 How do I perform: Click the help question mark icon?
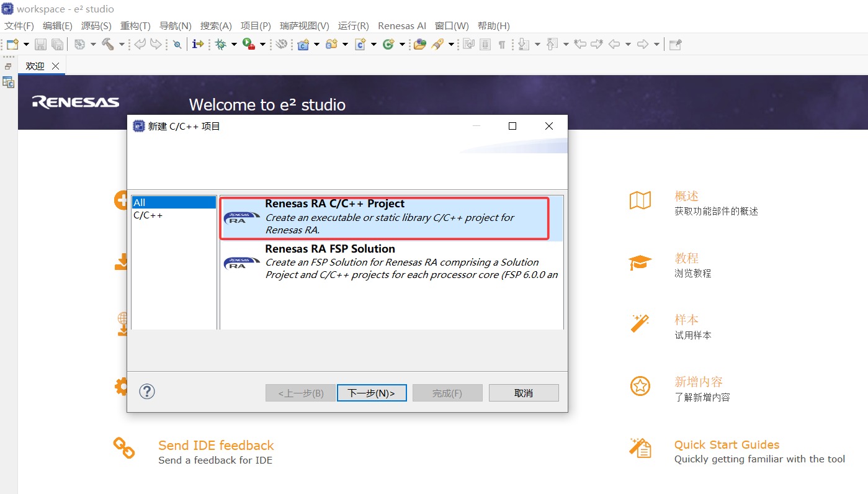coord(147,392)
